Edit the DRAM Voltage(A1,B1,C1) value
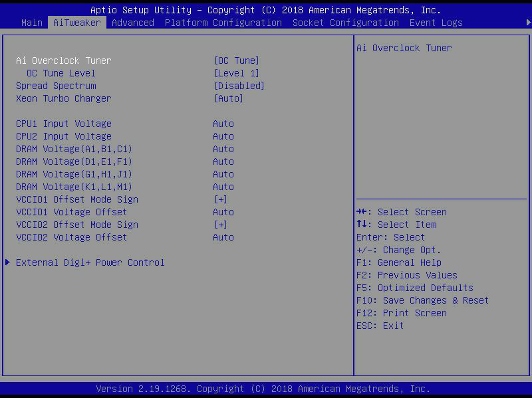 (x=223, y=149)
